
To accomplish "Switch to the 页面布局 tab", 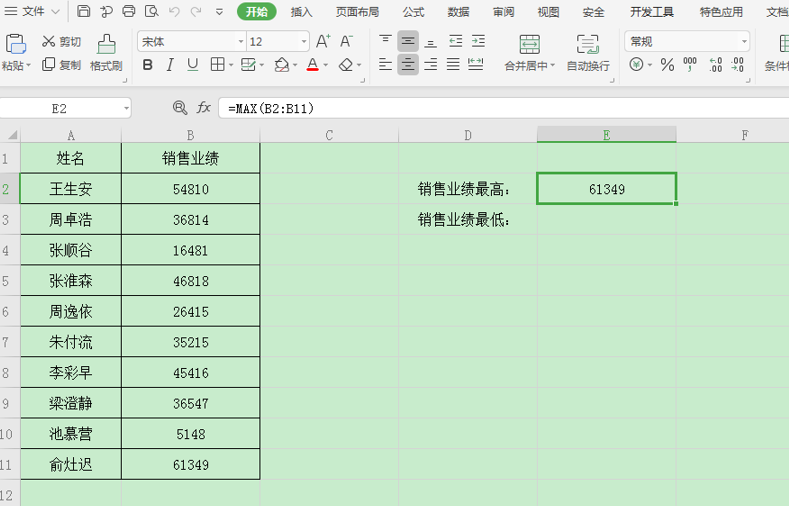I will [x=357, y=12].
